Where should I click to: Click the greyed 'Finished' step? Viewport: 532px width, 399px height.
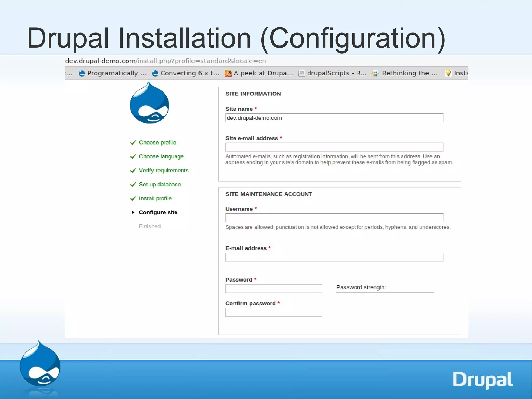click(150, 226)
